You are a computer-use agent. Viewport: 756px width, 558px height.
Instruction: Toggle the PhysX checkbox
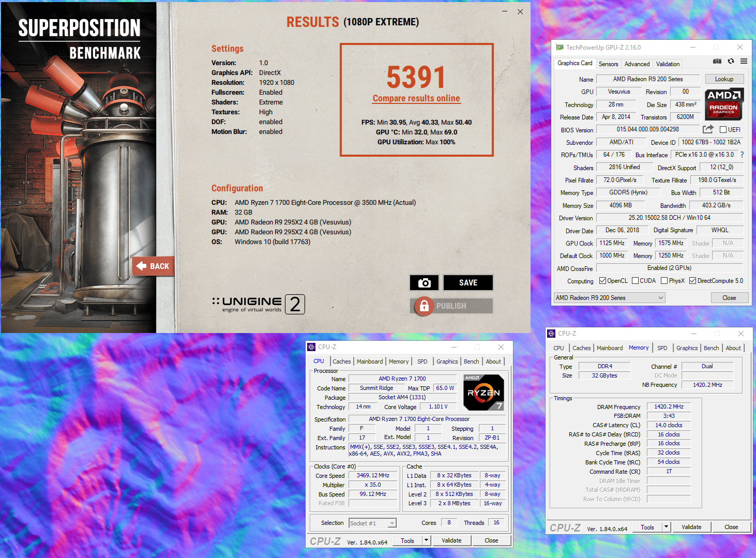[664, 281]
